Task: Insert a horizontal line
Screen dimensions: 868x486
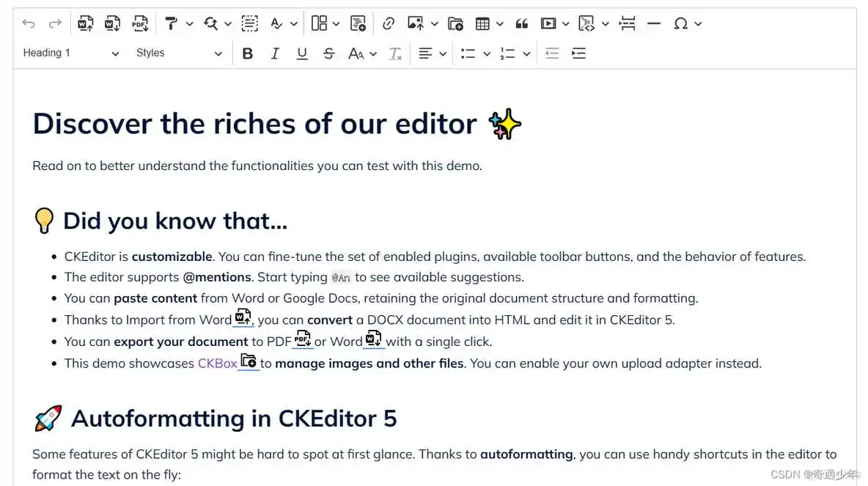Action: [654, 23]
